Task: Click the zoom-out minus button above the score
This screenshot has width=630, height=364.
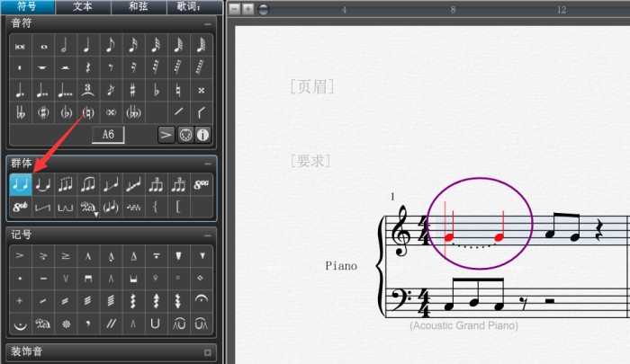Action: coord(234,9)
